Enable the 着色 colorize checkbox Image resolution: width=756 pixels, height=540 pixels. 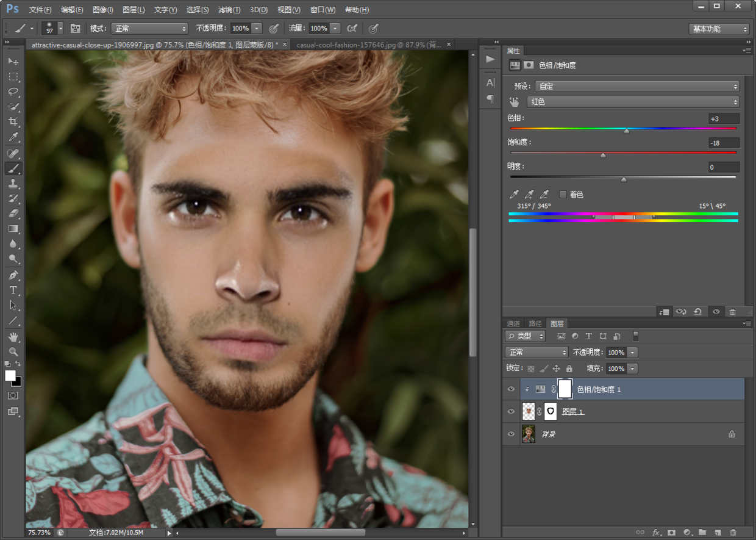[x=563, y=195]
